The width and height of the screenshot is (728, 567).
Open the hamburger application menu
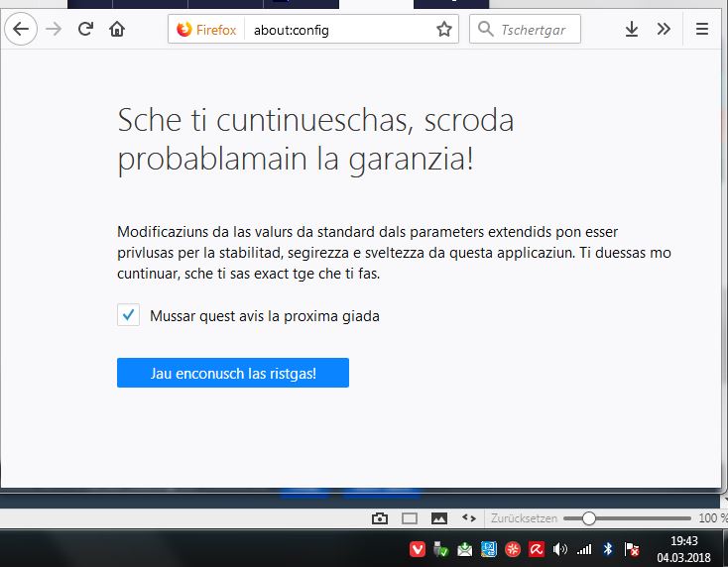point(702,29)
